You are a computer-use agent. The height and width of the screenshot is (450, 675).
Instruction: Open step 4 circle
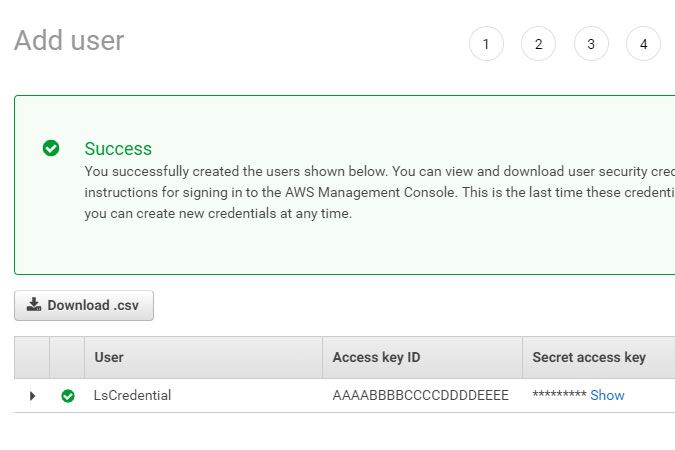coord(643,44)
